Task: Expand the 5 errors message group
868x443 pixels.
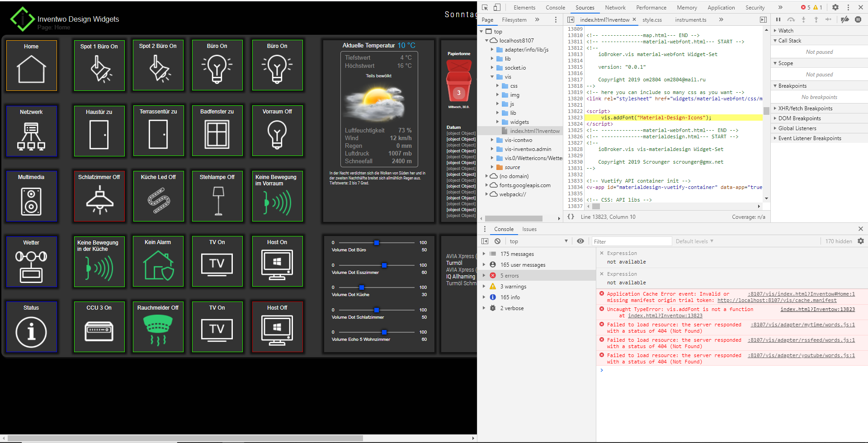Action: coord(484,276)
